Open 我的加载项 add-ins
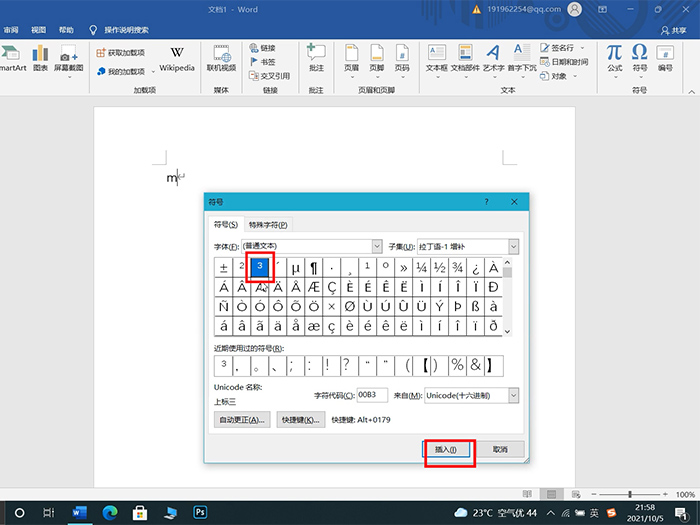This screenshot has width=700, height=525. pos(121,71)
